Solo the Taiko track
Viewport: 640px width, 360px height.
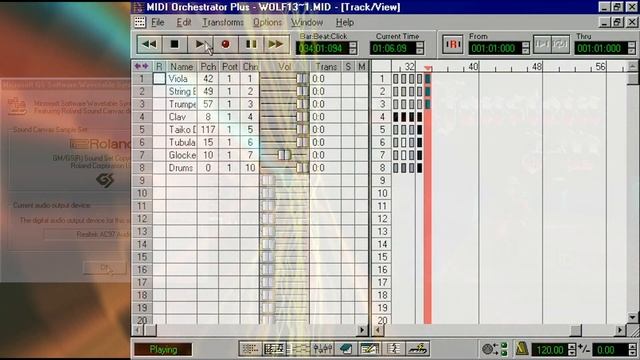[348, 129]
